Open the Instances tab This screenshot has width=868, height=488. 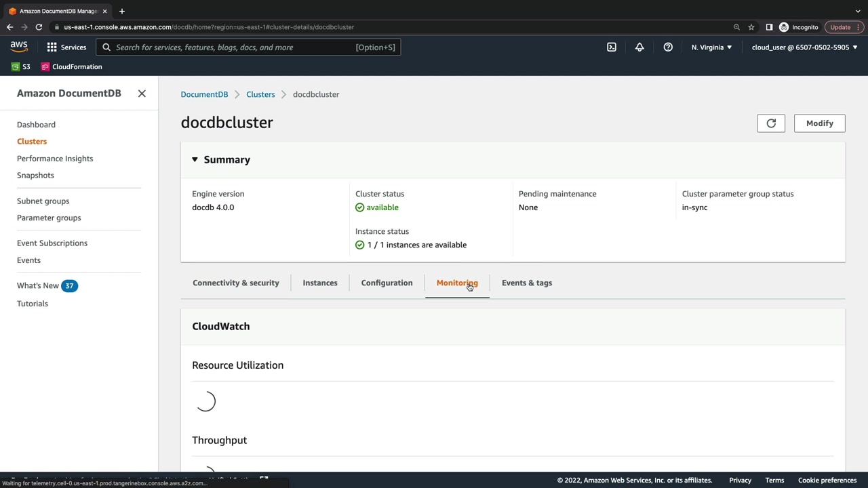tap(320, 283)
